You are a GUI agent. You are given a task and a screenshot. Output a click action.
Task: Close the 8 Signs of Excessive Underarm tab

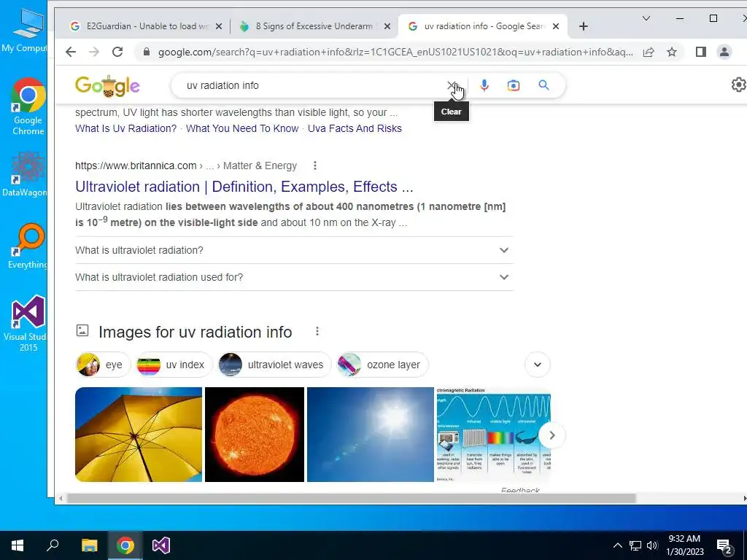387,26
